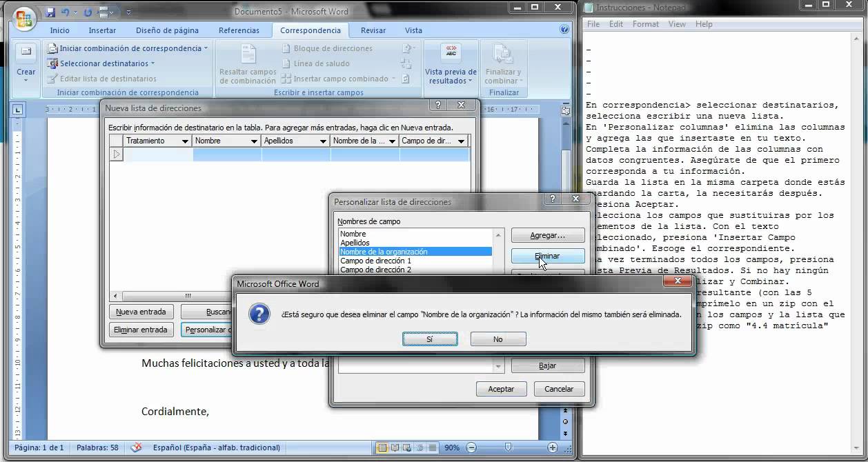
Task: Open Campo de dir... column dropdown arrow
Action: pyautogui.click(x=461, y=141)
